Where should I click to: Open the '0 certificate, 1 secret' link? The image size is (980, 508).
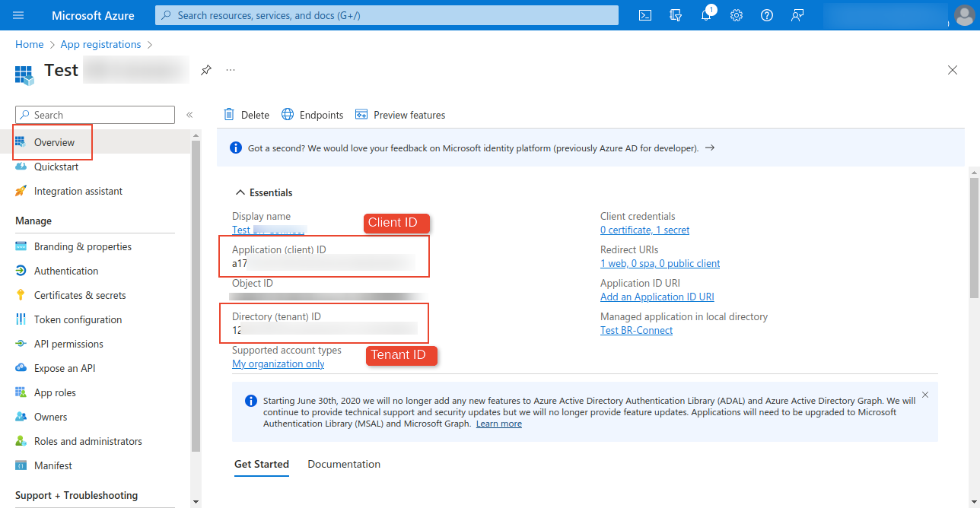644,230
